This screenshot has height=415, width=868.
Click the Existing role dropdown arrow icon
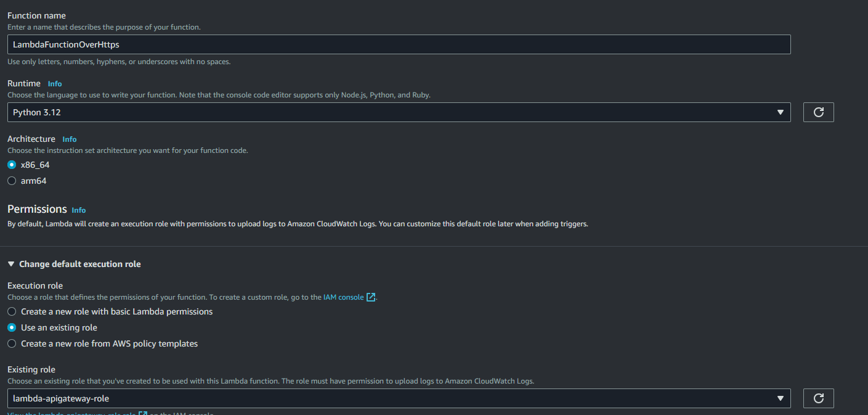point(781,398)
